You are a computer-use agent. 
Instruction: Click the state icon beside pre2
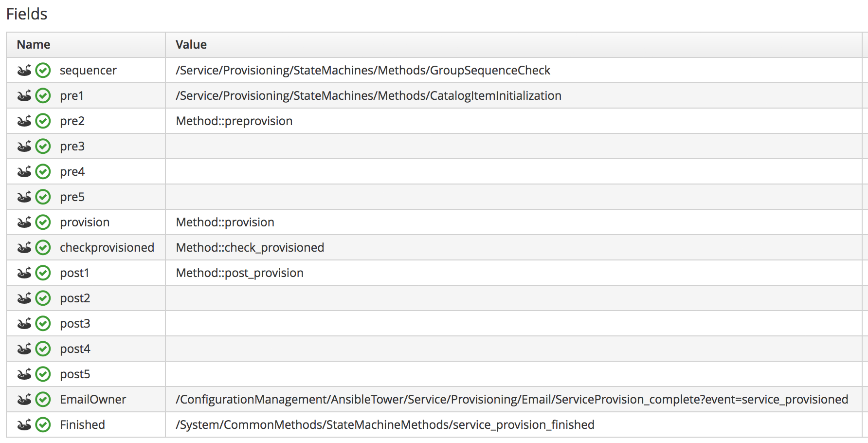click(24, 121)
